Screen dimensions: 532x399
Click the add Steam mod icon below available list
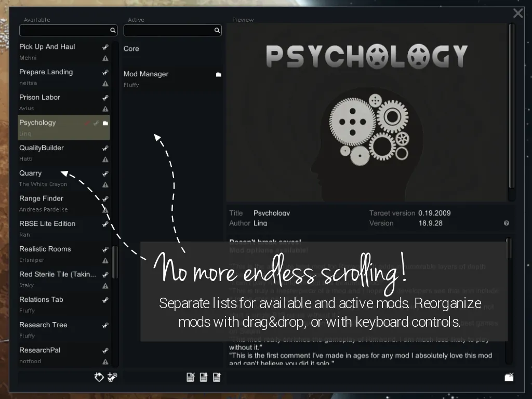[112, 377]
